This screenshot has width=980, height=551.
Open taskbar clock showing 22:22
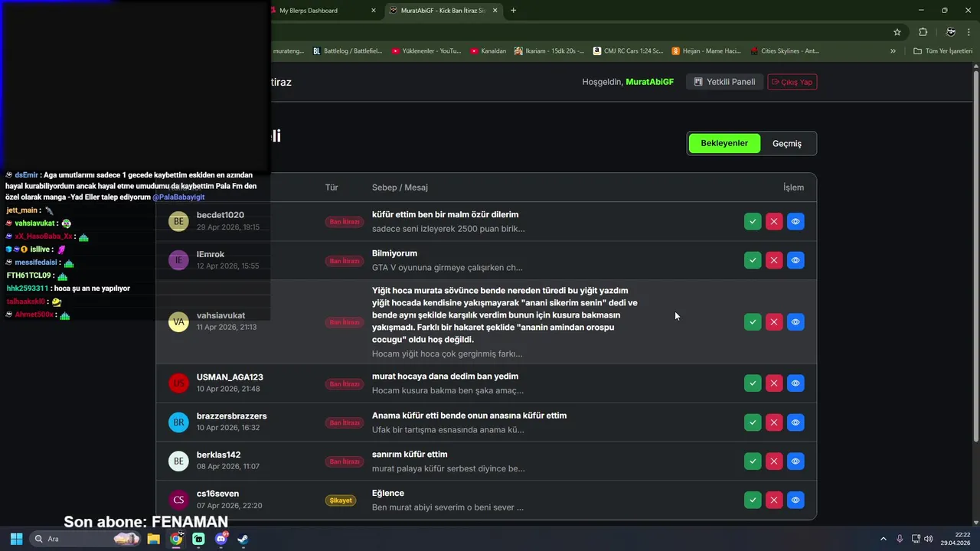coord(956,539)
